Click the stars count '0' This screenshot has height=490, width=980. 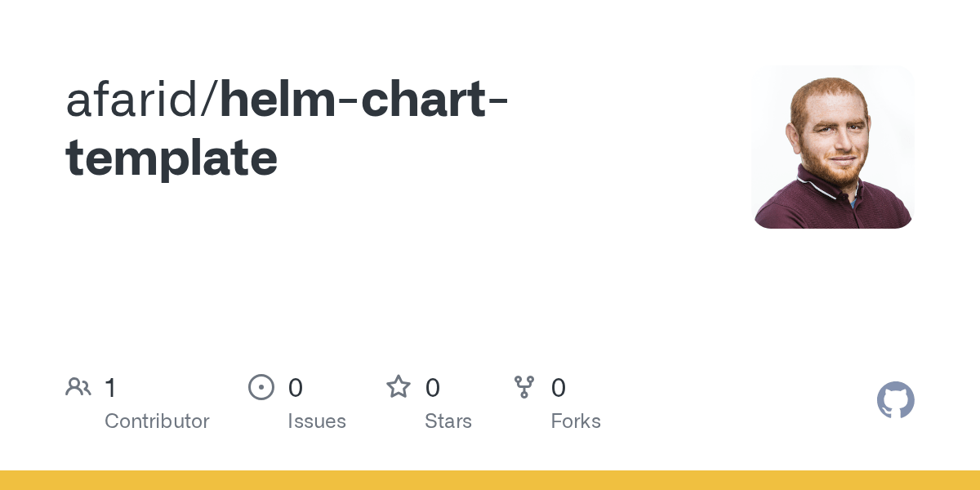point(432,388)
